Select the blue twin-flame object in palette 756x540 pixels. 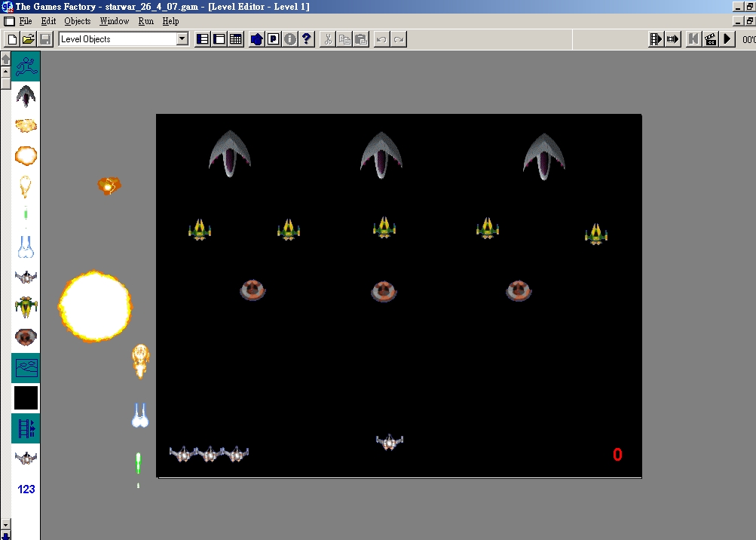(26, 247)
